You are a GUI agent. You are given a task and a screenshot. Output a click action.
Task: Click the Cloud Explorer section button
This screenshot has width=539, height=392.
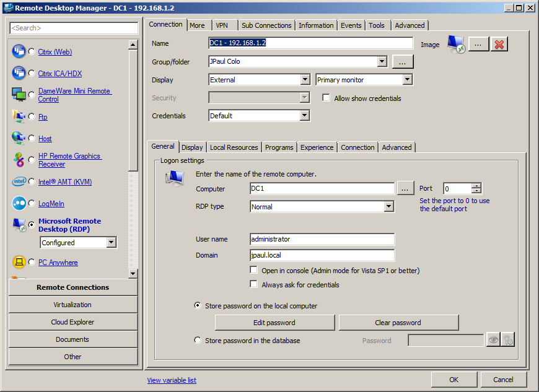tap(72, 322)
